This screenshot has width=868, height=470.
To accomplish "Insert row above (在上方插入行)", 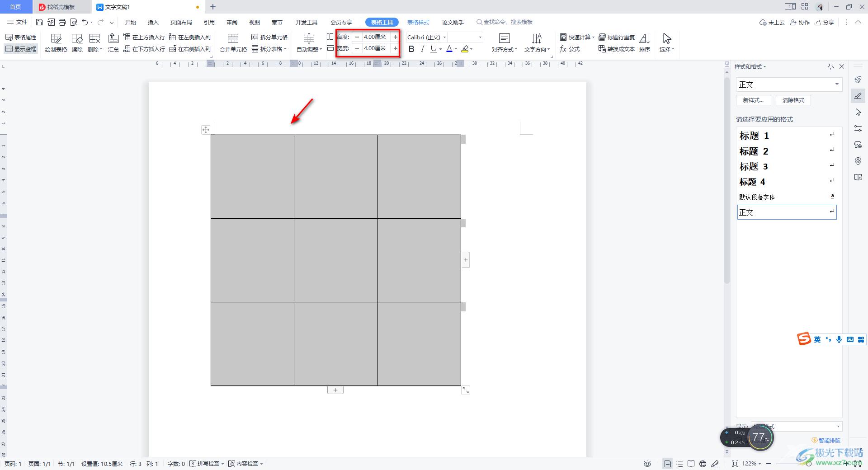I will [x=144, y=37].
